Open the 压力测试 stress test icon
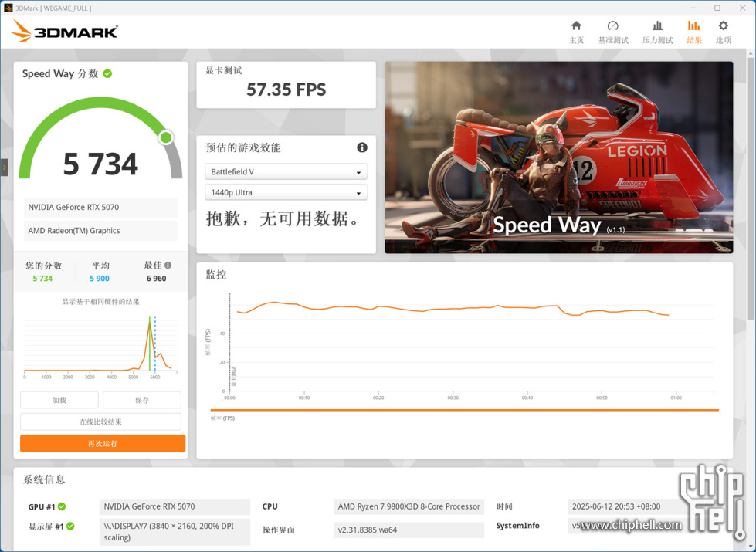The image size is (756, 552). (657, 26)
